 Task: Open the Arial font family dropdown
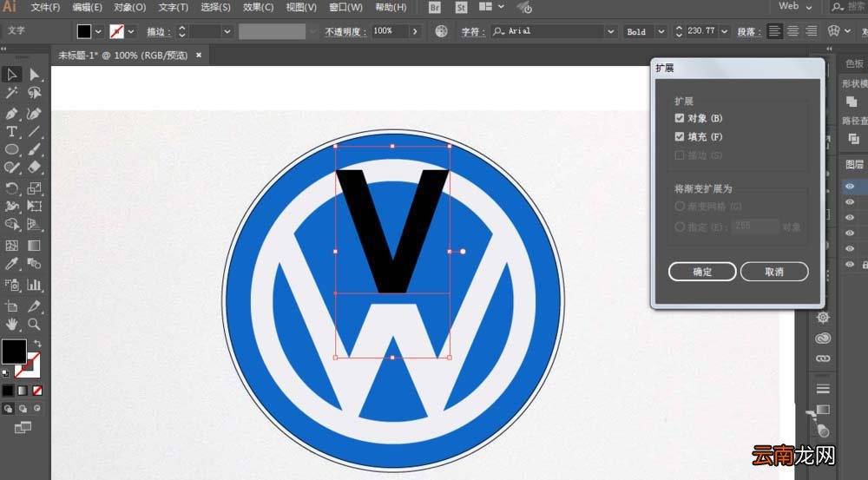(610, 31)
